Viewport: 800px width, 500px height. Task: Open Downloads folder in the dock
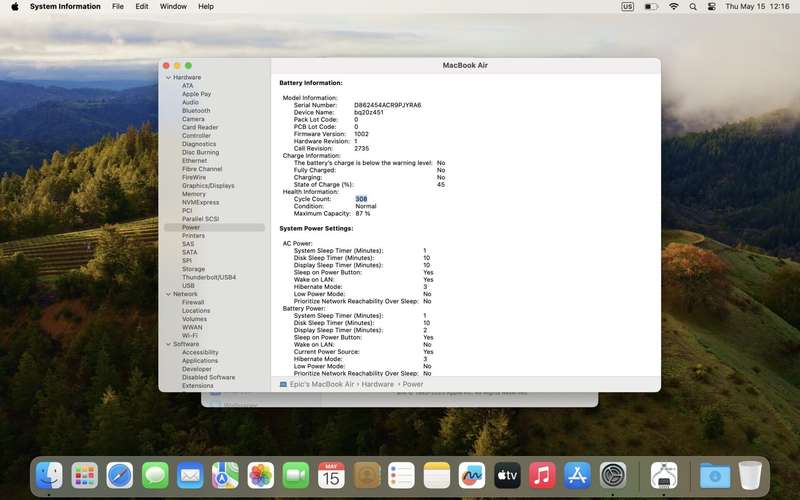pyautogui.click(x=715, y=476)
